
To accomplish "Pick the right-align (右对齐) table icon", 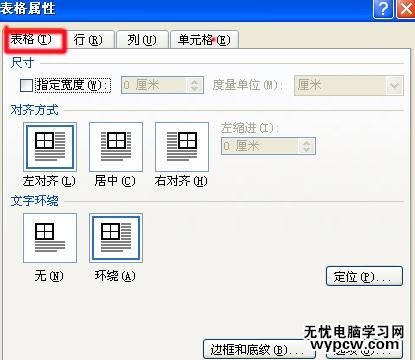I will pos(182,147).
